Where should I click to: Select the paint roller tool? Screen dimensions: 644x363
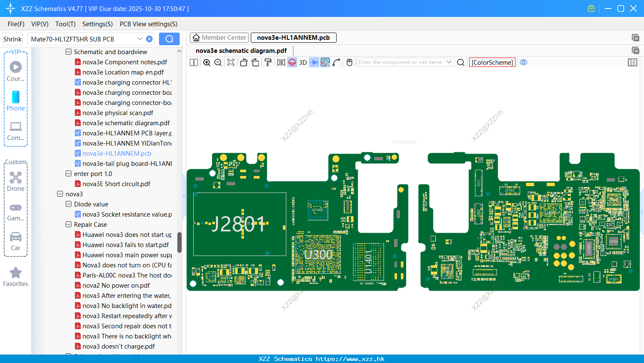(268, 62)
